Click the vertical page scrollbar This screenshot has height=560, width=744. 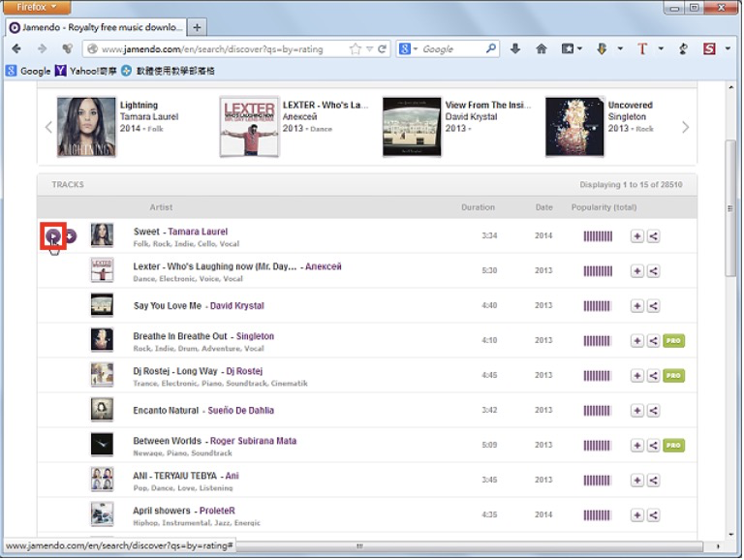(730, 209)
